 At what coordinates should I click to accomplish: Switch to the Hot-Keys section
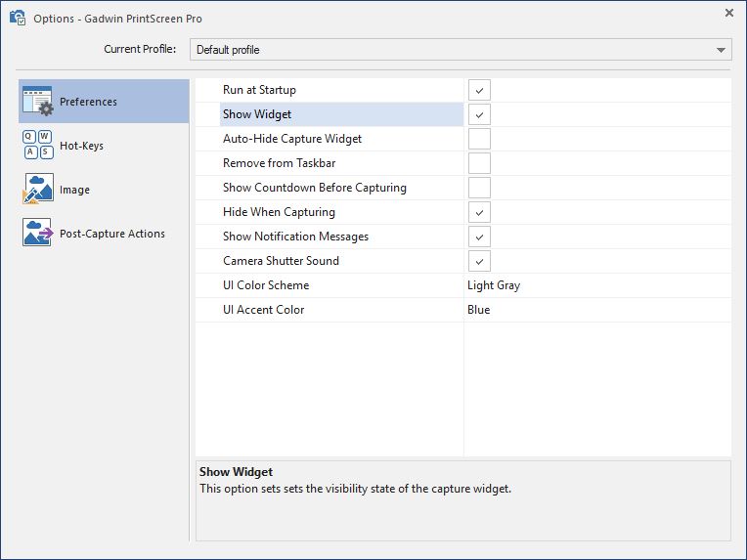click(x=81, y=146)
